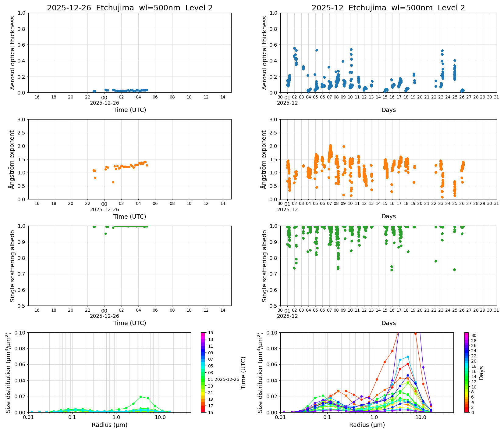Viewport: 504px width, 433px height.
Task: Click monthly "Size distribution" y-axis label
Action: pyautogui.click(x=260, y=373)
